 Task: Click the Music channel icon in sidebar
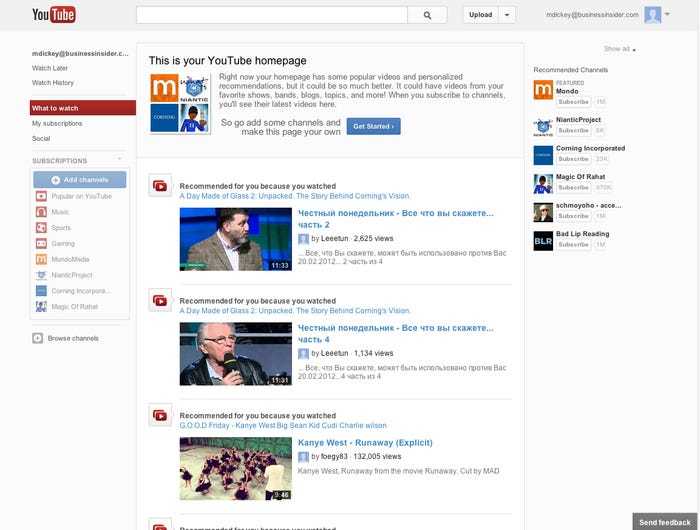[x=41, y=212]
